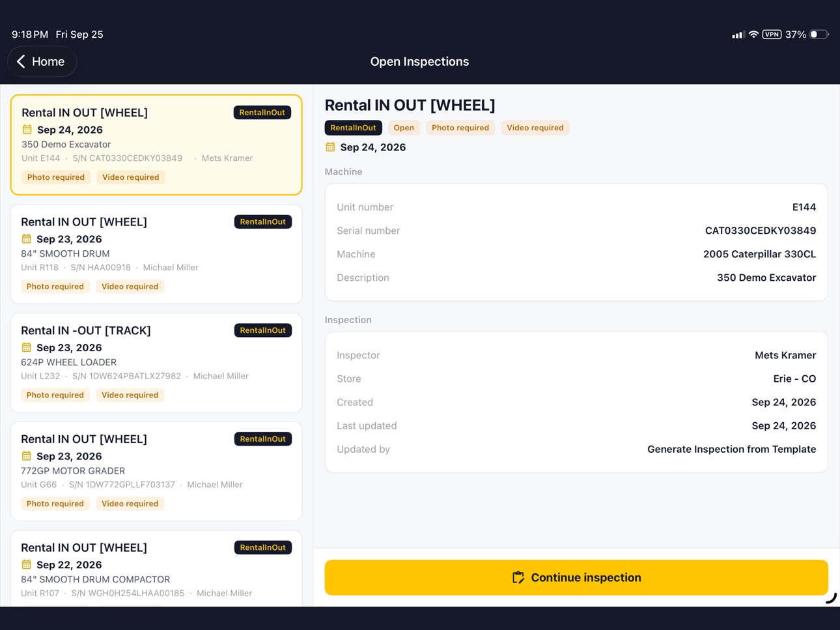Tap inspector name Mets Kramer in details
The height and width of the screenshot is (630, 840).
[785, 355]
